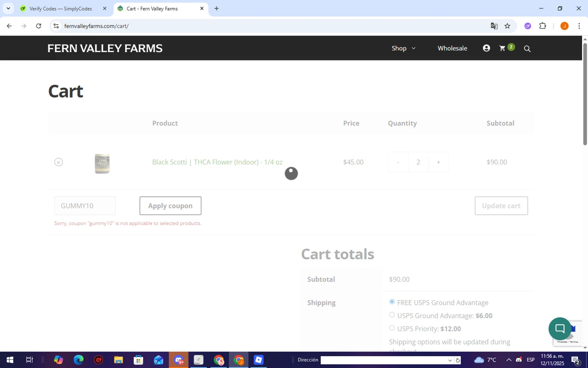Screen dimensions: 588x368
Task: Switch to the Verify Codes — SimplyCodes tab
Action: tap(61, 8)
